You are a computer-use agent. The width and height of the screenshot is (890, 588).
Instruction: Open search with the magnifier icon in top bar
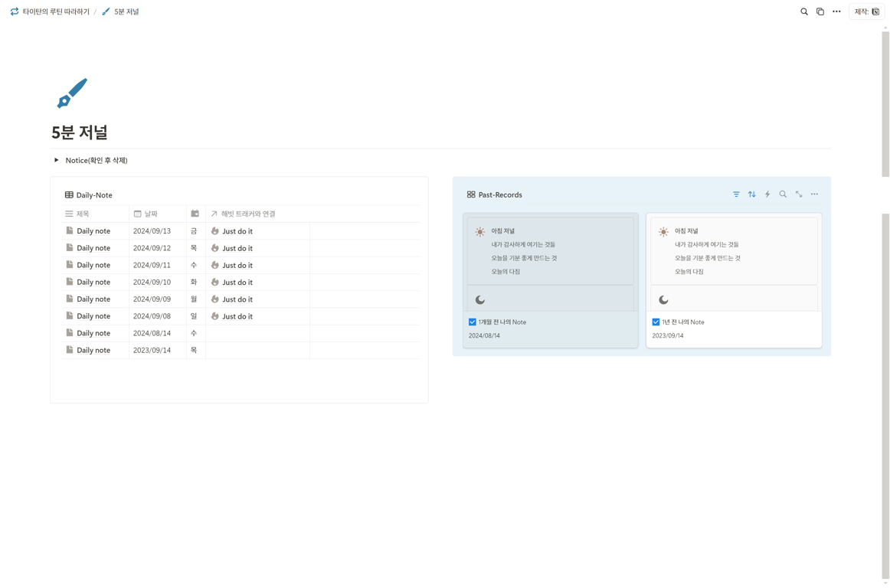tap(803, 11)
